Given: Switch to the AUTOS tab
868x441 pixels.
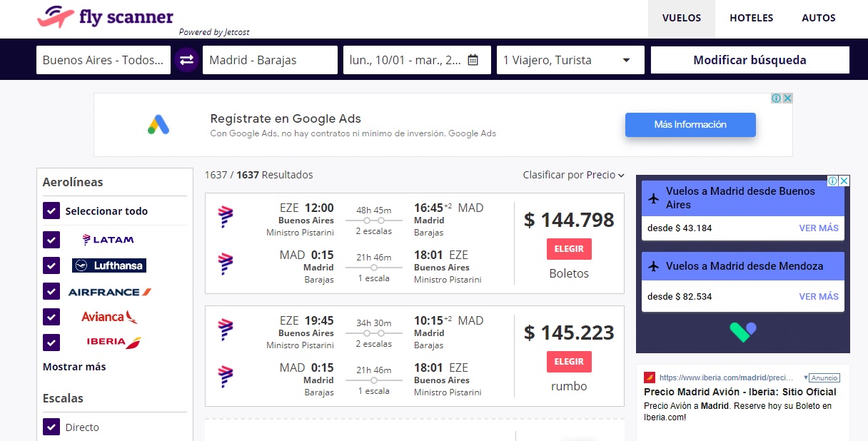Looking at the screenshot, I should point(819,19).
